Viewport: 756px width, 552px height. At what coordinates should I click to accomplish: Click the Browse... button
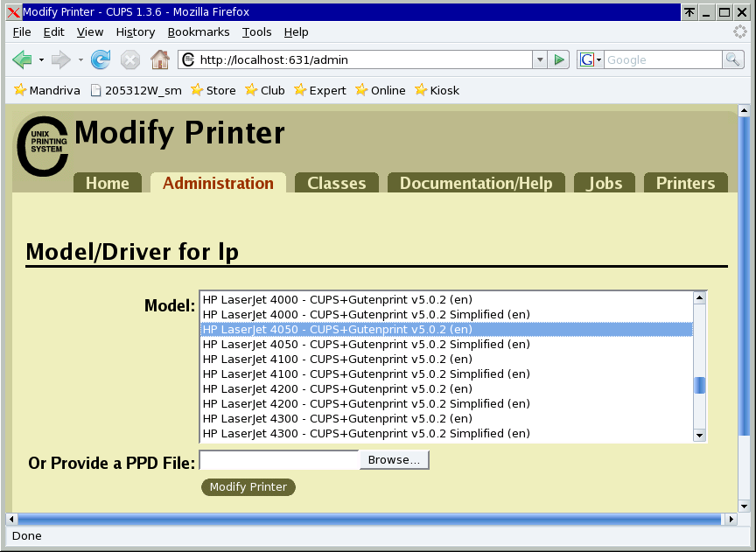394,459
